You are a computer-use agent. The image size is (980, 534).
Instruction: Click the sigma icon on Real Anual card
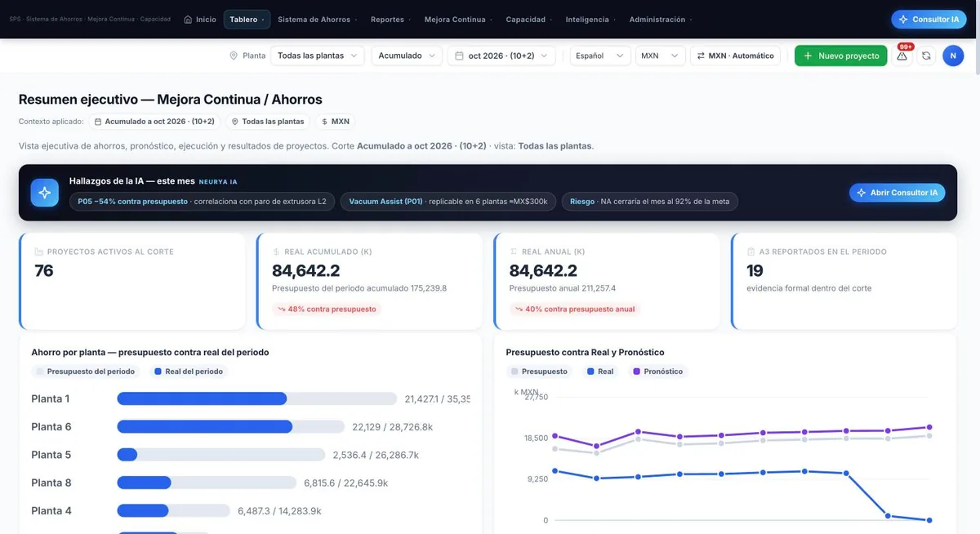click(514, 251)
